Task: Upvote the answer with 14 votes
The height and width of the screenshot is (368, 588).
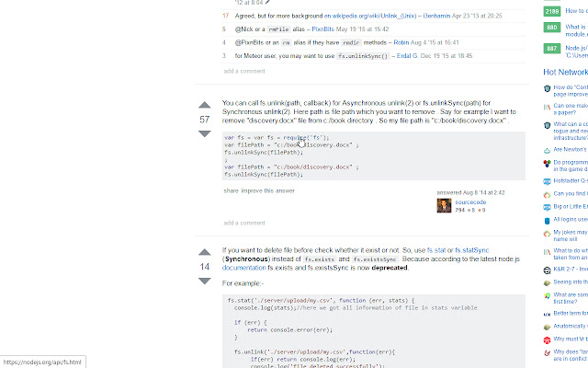Action: click(x=205, y=251)
